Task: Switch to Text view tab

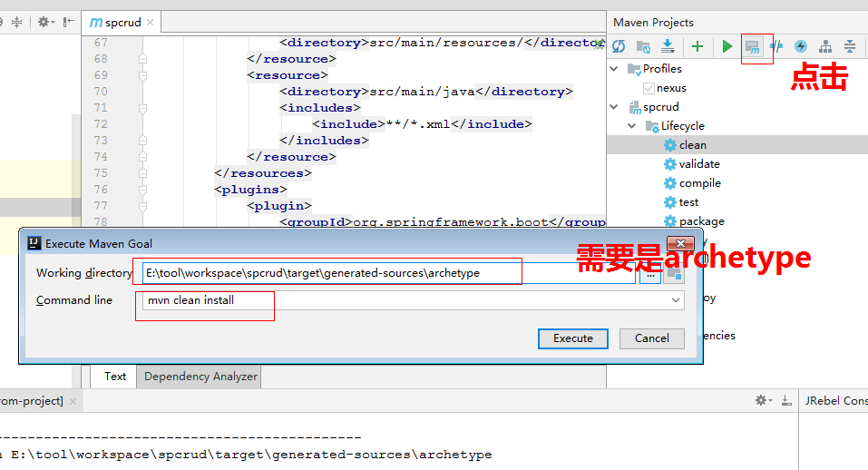Action: (114, 377)
